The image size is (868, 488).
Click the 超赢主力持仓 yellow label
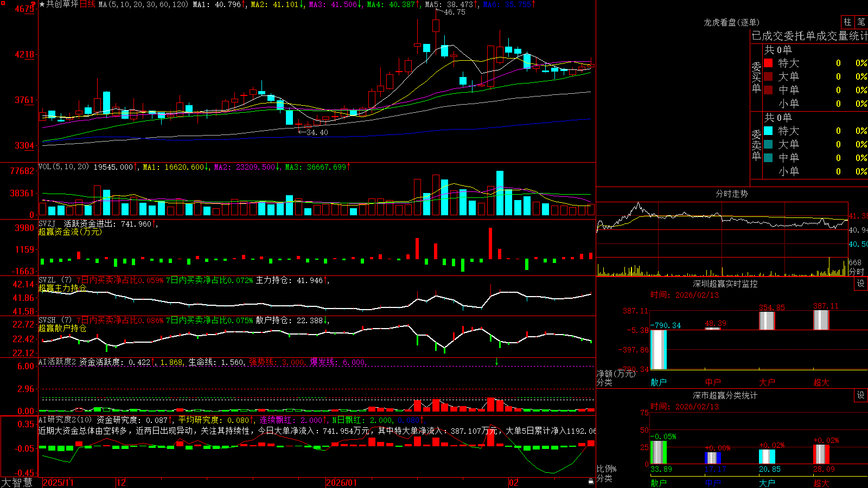pyautogui.click(x=62, y=288)
